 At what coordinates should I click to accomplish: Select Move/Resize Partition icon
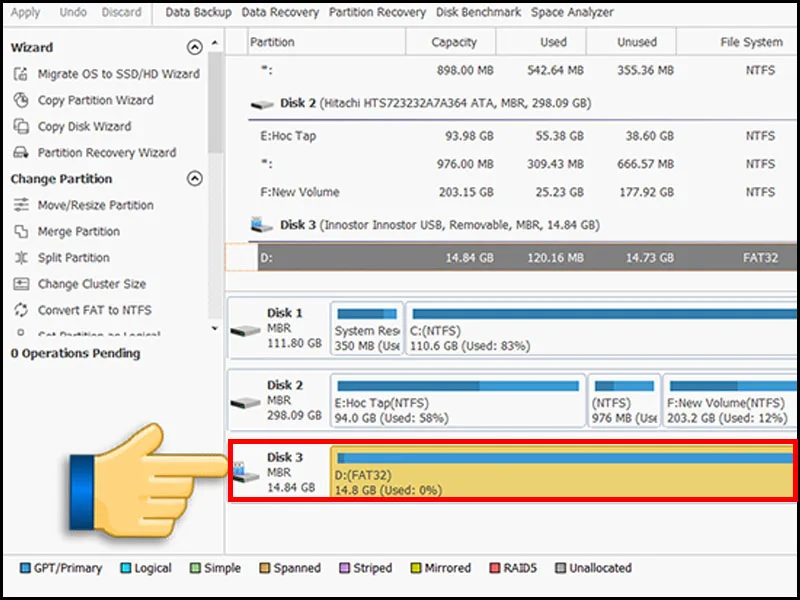pyautogui.click(x=21, y=205)
